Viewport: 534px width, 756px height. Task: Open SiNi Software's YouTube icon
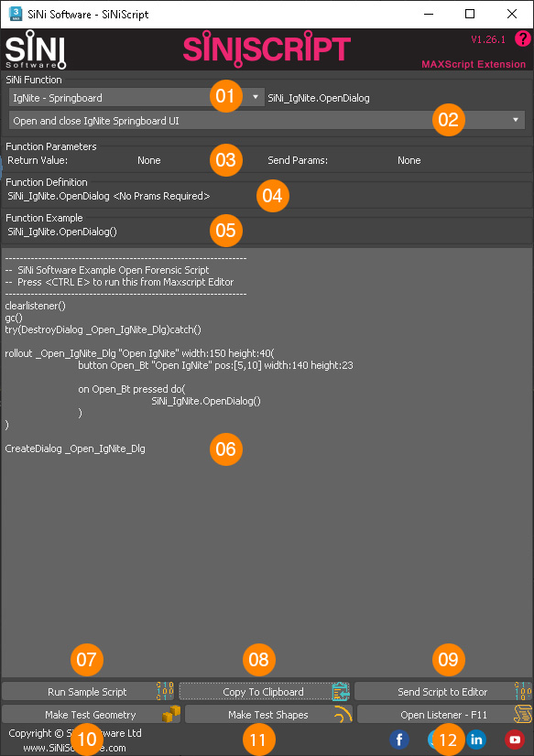pyautogui.click(x=514, y=739)
